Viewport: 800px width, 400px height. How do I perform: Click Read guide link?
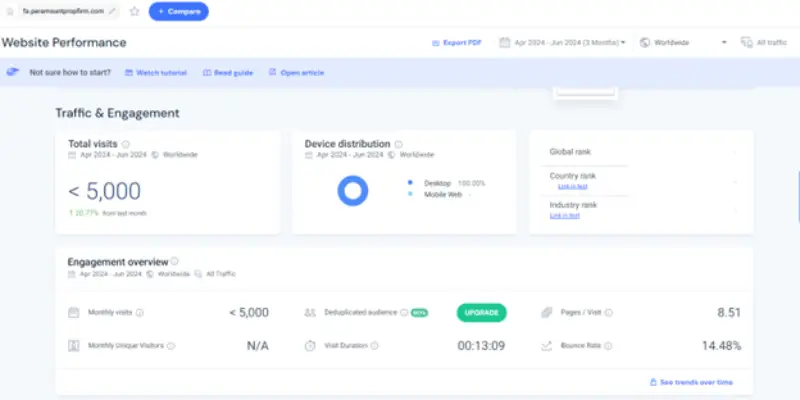(228, 73)
